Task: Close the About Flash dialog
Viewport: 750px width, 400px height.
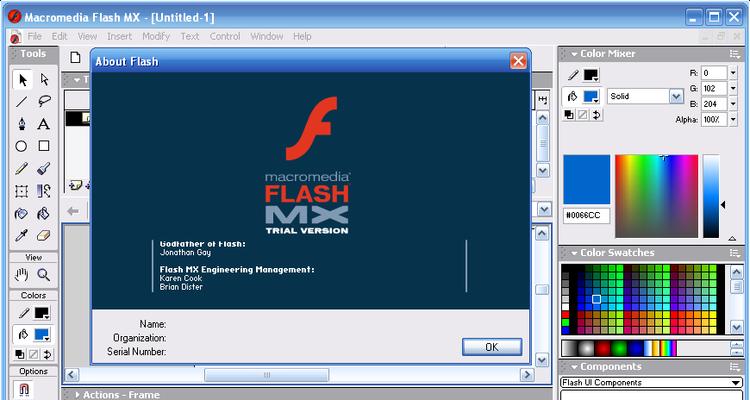Action: (518, 61)
